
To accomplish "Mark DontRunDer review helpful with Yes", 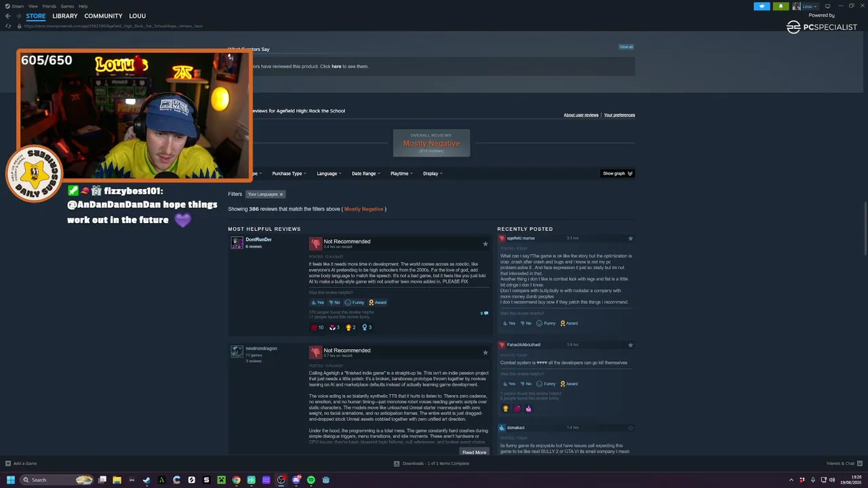I will pyautogui.click(x=317, y=302).
